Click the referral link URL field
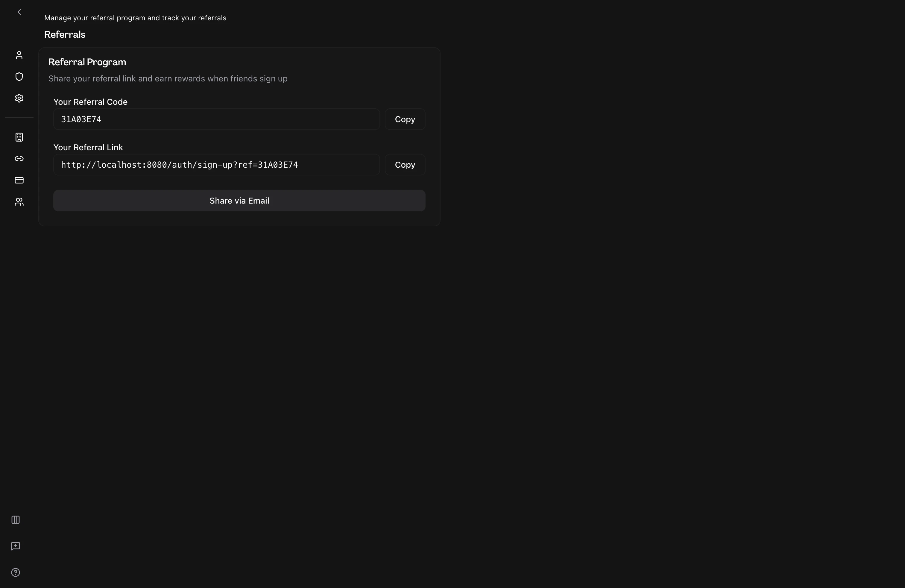The height and width of the screenshot is (588, 905). 216,165
